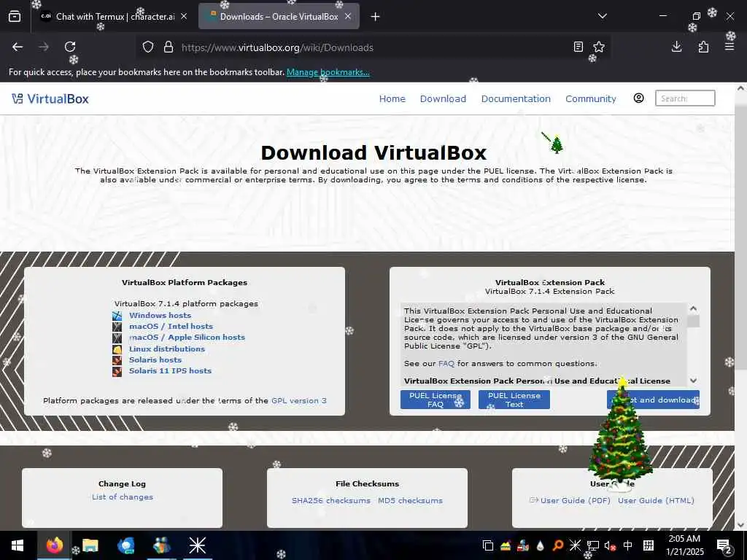Click the muted volume tray icon
This screenshot has width=747, height=560.
point(610,545)
